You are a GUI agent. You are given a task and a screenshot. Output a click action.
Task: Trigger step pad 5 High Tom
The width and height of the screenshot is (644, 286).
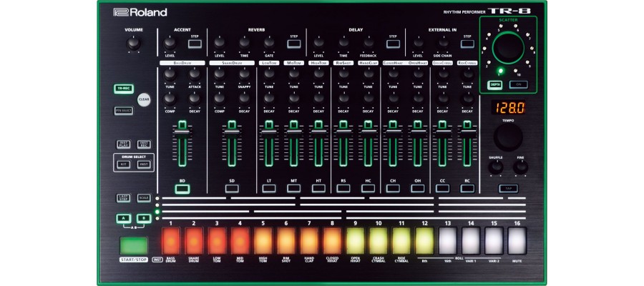tap(263, 241)
